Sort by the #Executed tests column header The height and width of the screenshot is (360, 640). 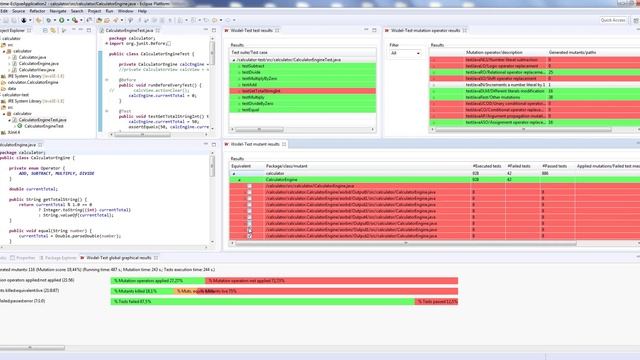click(x=487, y=166)
